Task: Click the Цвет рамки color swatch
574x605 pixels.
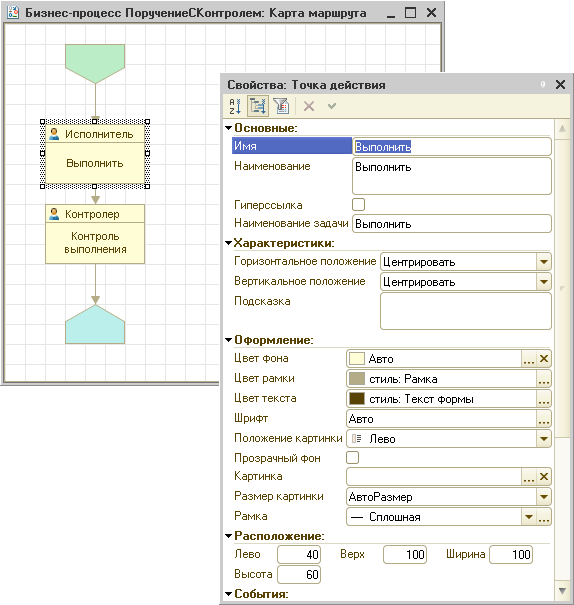Action: 357,379
